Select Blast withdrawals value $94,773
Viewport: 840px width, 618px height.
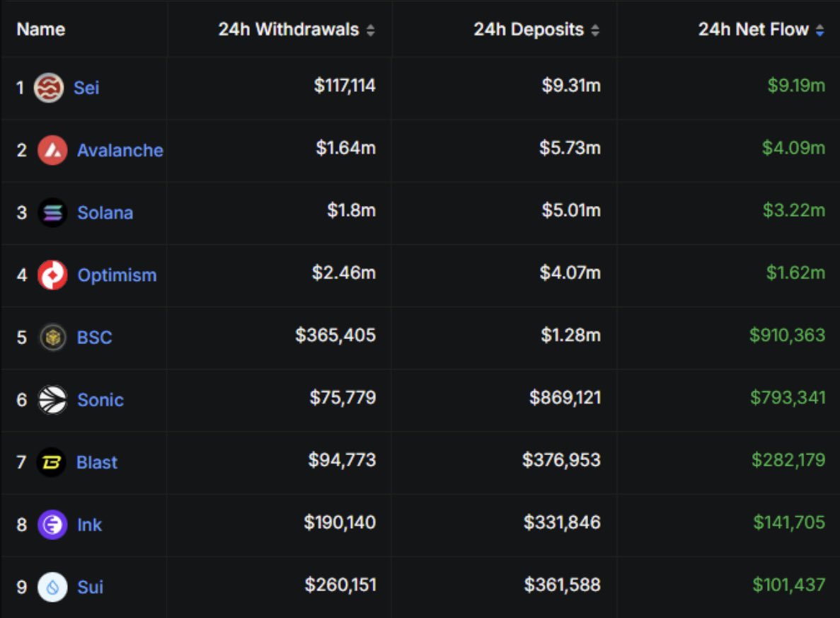342,459
